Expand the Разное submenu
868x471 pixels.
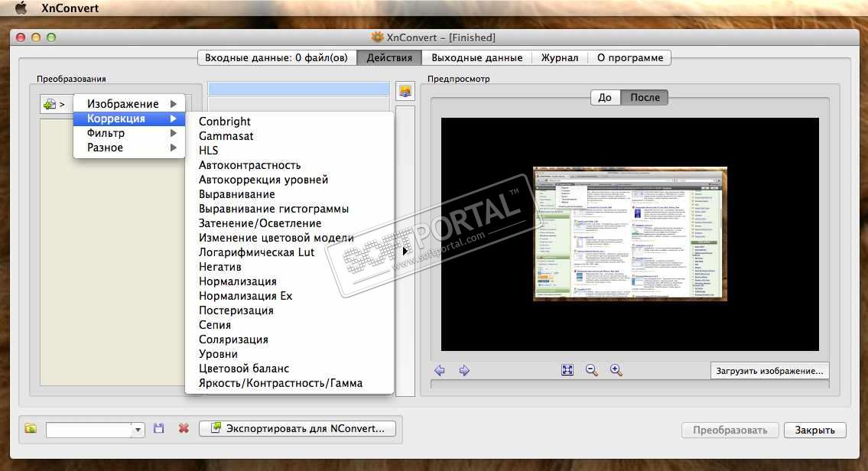[x=129, y=148]
